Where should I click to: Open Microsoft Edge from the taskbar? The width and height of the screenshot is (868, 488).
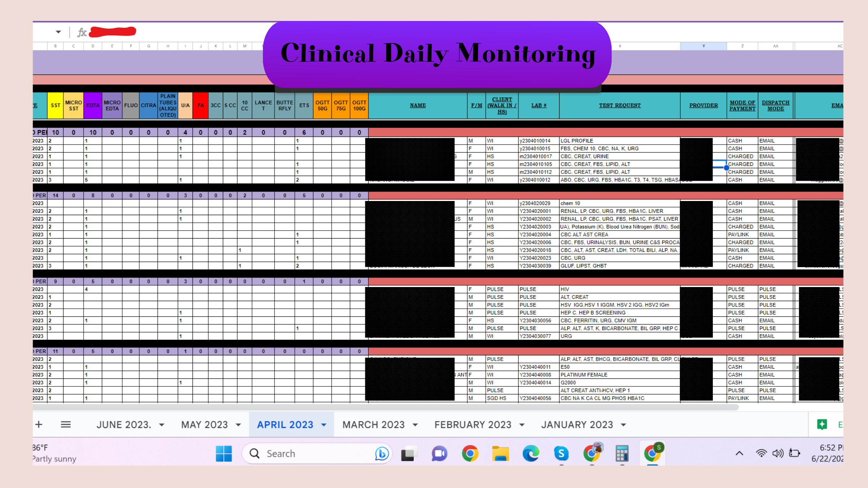point(531,454)
